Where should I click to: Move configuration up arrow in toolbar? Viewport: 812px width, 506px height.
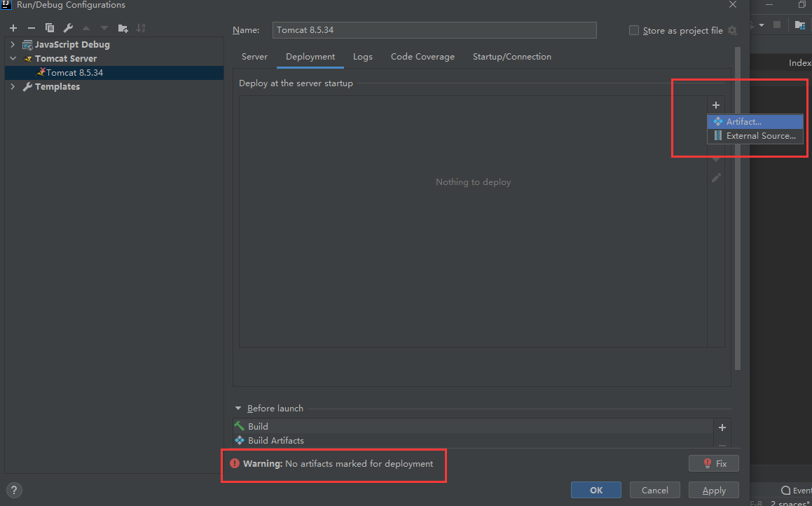pyautogui.click(x=86, y=28)
